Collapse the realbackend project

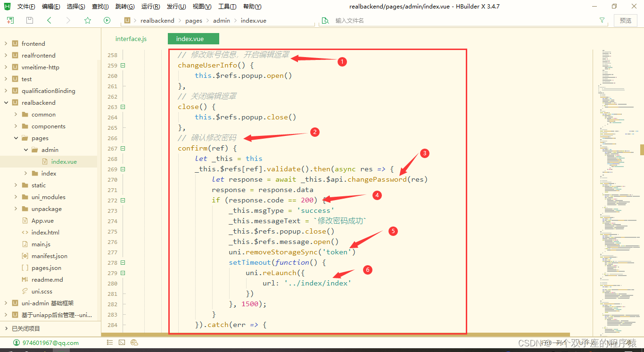6,102
